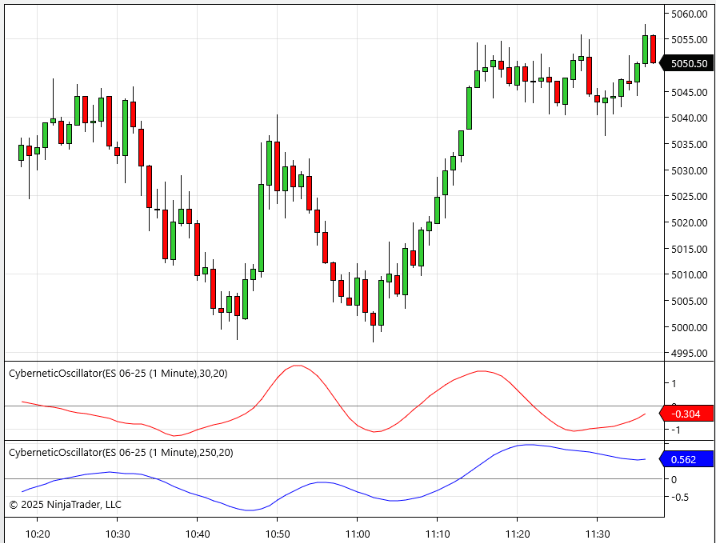Click the 11:00 time axis label
This screenshot has width=716, height=543.
tap(357, 533)
